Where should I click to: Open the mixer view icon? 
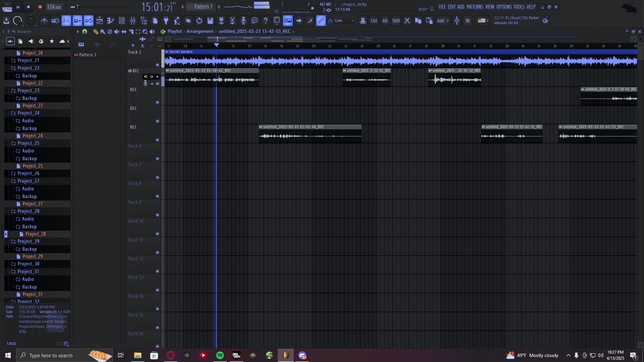point(133,21)
